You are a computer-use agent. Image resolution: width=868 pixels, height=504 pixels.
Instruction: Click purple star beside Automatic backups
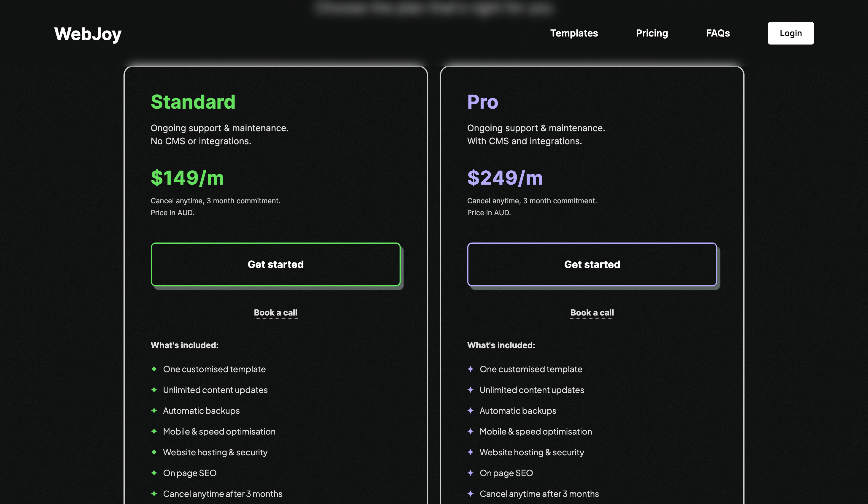point(471,411)
